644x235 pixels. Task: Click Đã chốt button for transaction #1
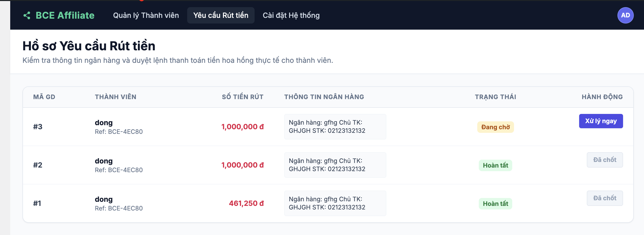(x=605, y=198)
